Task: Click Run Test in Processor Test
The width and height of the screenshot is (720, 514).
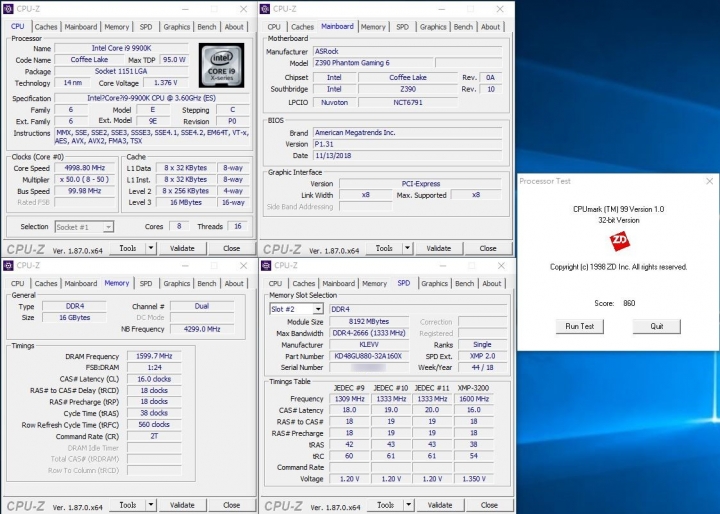Action: click(579, 326)
